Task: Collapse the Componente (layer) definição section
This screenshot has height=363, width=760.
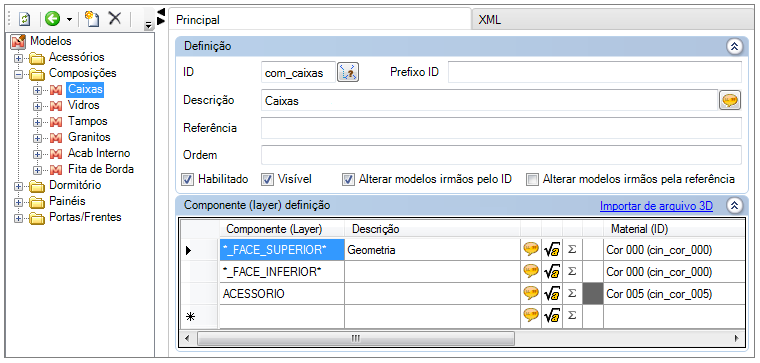Action: click(734, 205)
